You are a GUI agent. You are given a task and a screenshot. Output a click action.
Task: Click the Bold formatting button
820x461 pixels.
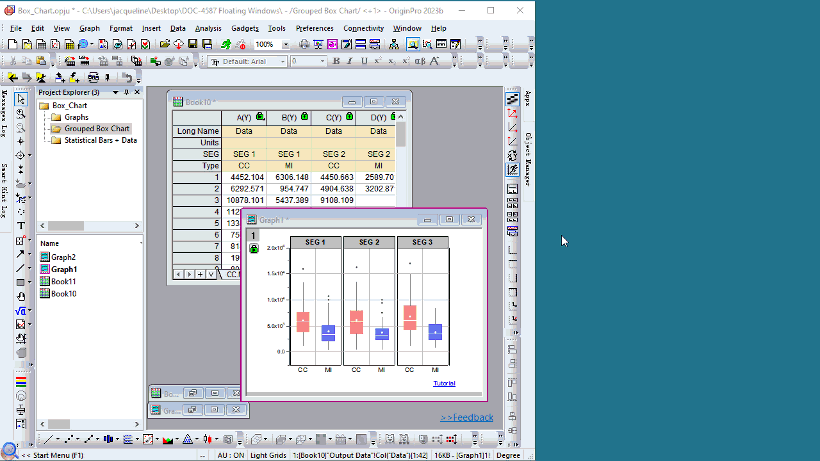coord(336,61)
